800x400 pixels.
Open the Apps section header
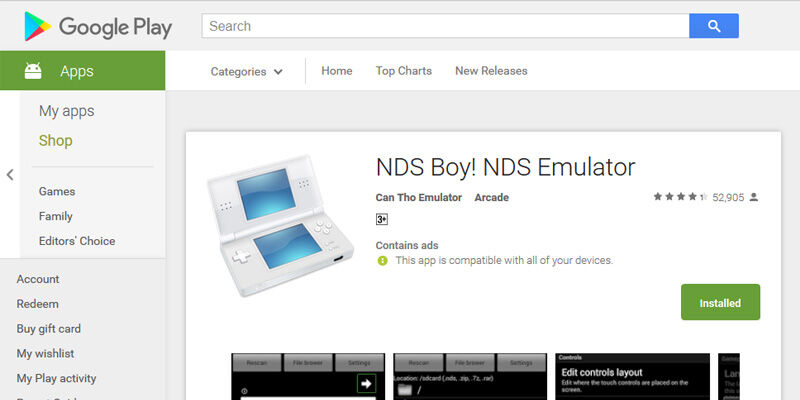83,70
